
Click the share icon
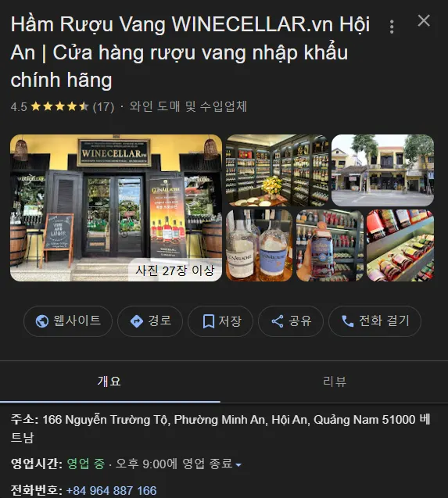278,321
